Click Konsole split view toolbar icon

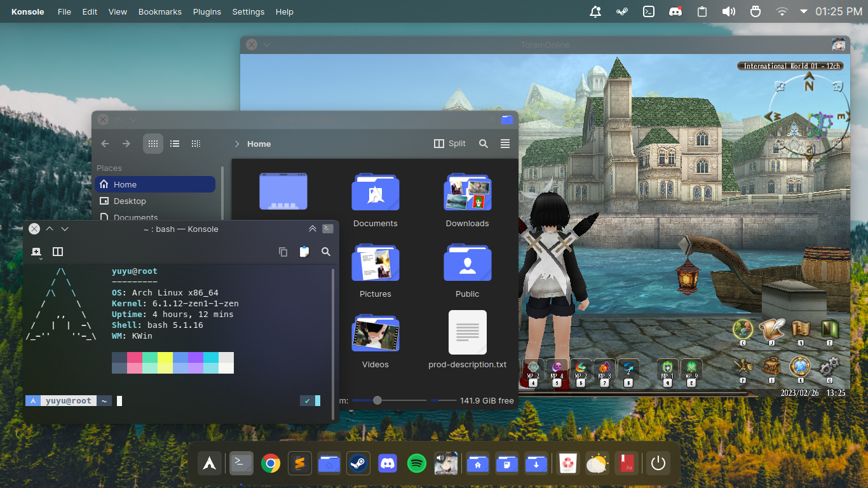tap(58, 252)
